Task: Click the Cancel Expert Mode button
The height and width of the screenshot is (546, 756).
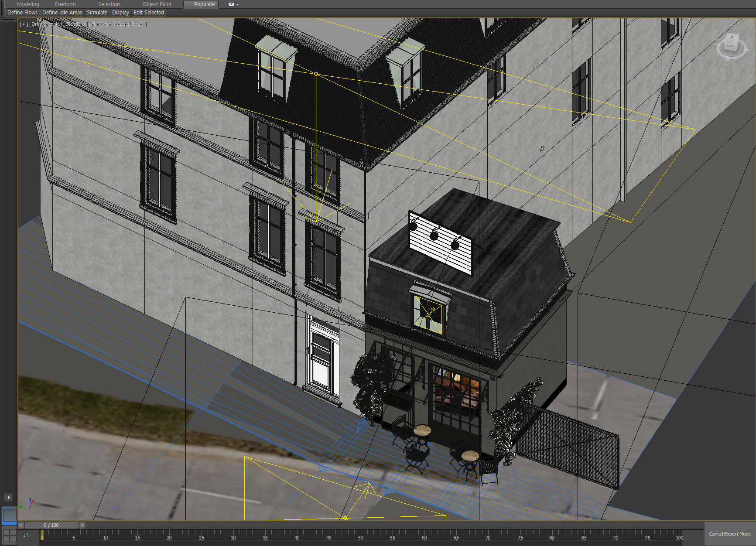Action: (x=730, y=534)
